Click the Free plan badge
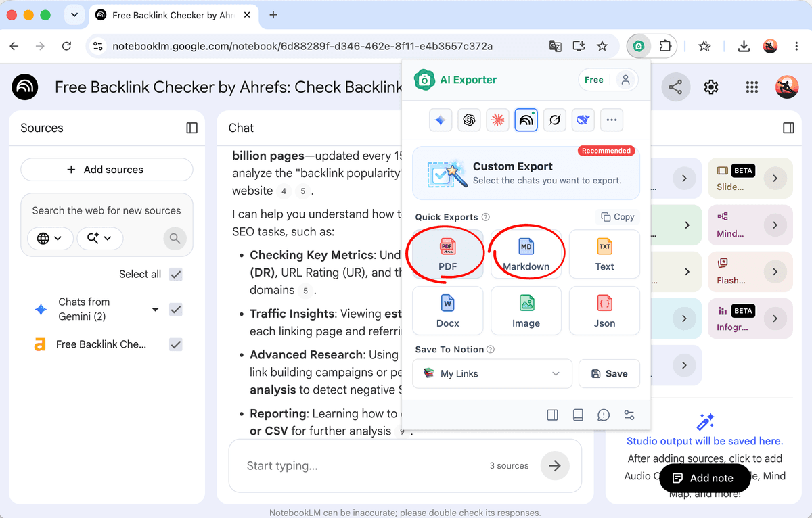The image size is (812, 518). click(x=594, y=80)
